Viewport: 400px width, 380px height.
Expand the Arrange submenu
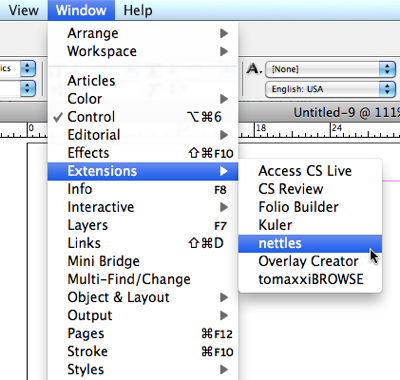coord(143,33)
